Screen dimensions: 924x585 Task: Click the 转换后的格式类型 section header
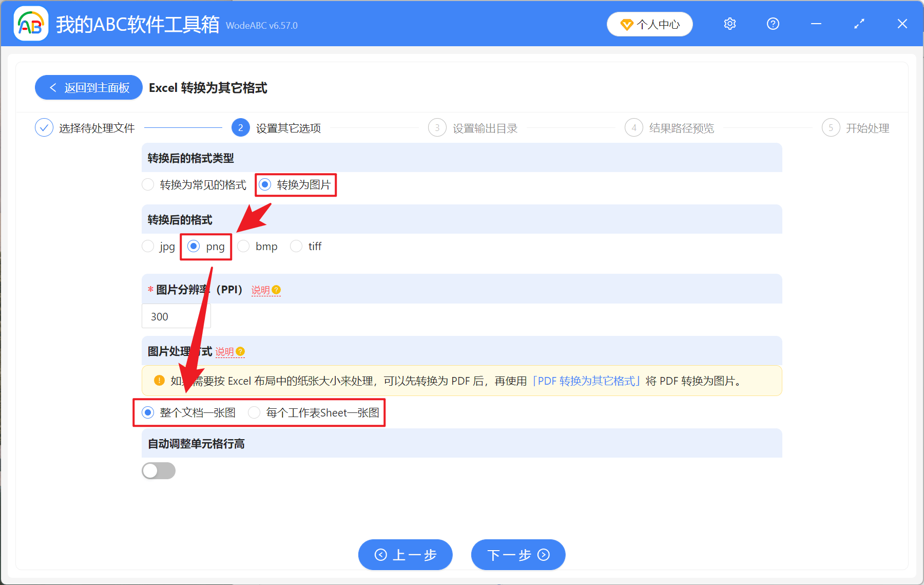tap(462, 158)
